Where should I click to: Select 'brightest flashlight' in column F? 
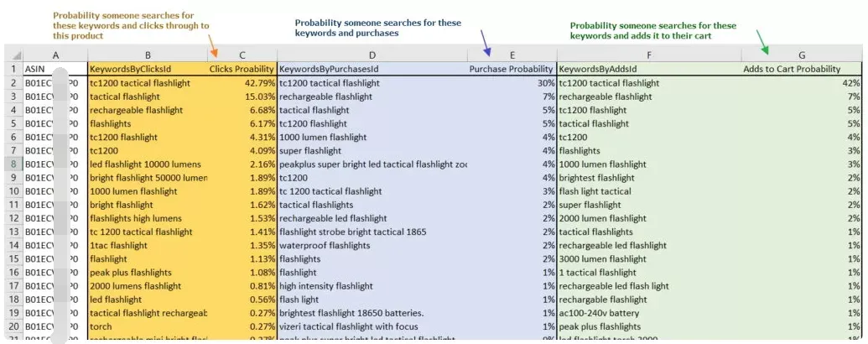point(649,178)
